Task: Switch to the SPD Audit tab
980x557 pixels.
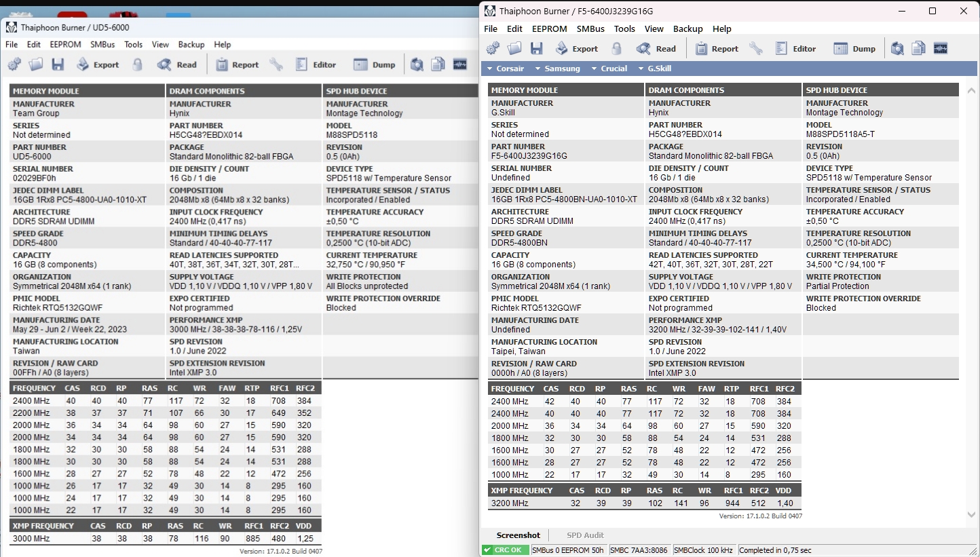Action: pos(585,535)
